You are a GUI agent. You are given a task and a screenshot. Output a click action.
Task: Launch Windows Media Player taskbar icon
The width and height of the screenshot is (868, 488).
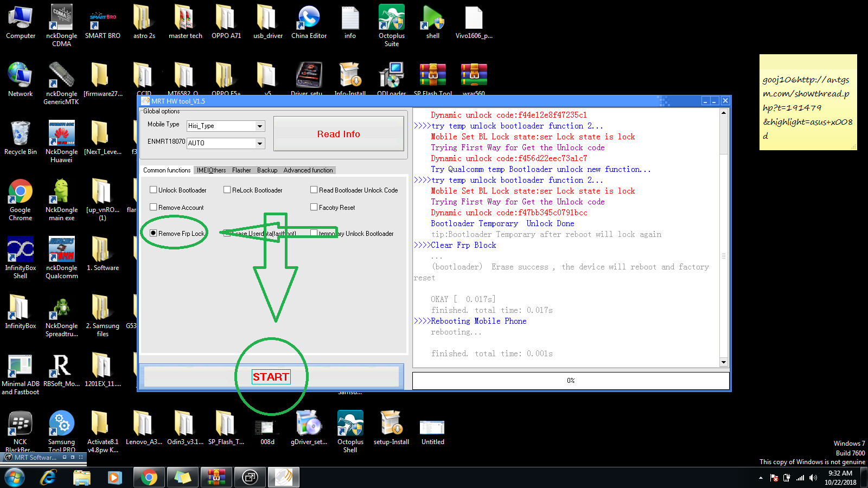pos(114,478)
